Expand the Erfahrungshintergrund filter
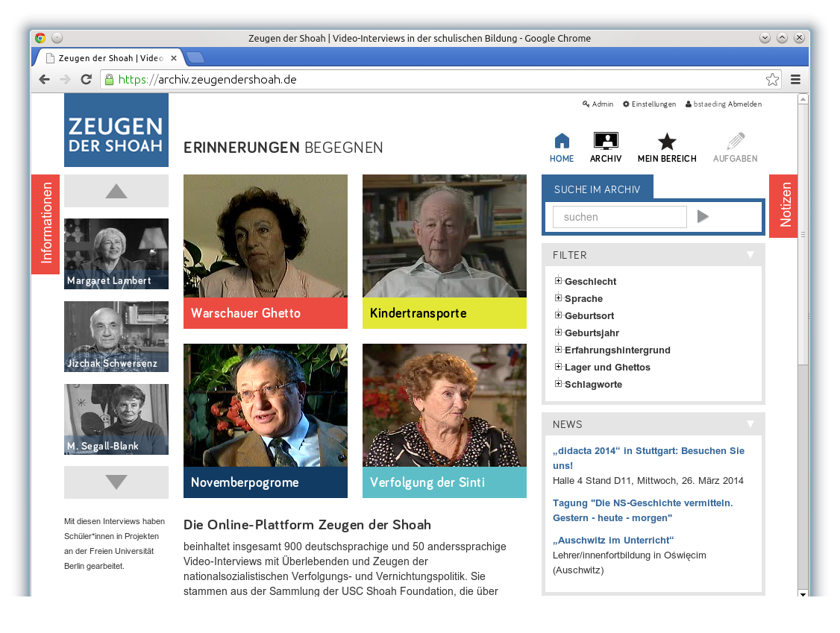This screenshot has width=840, height=633. (558, 349)
